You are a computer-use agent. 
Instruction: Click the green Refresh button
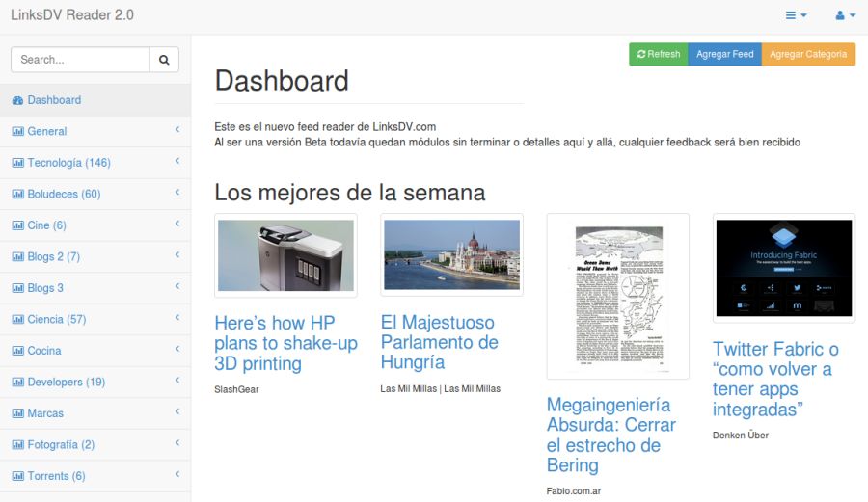(x=658, y=54)
